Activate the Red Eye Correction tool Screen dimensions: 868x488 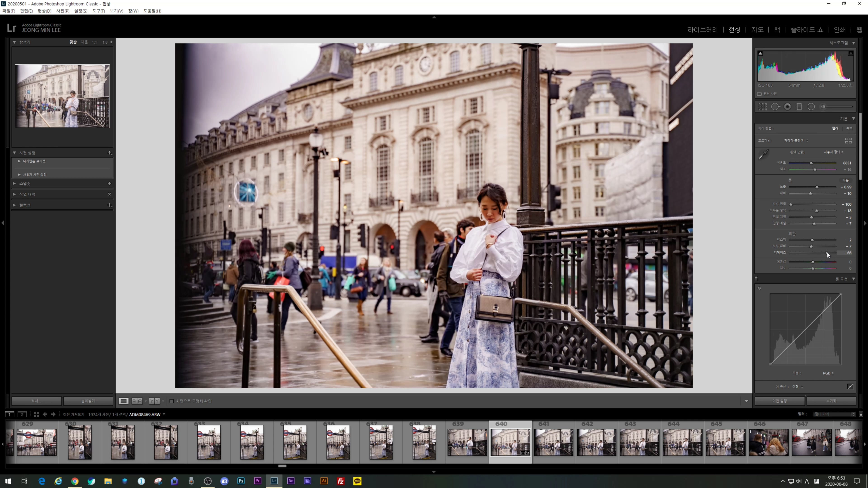pyautogui.click(x=788, y=107)
